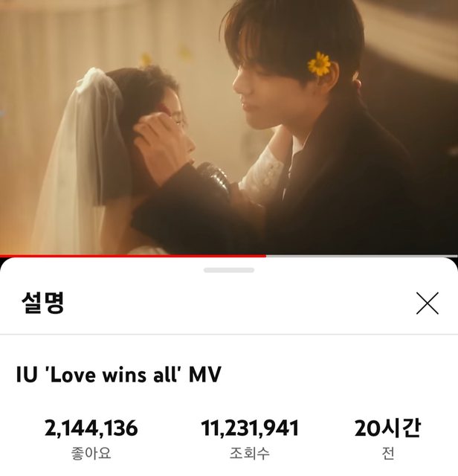Tap the 좋아요 label
The width and height of the screenshot is (458, 476).
point(91,453)
